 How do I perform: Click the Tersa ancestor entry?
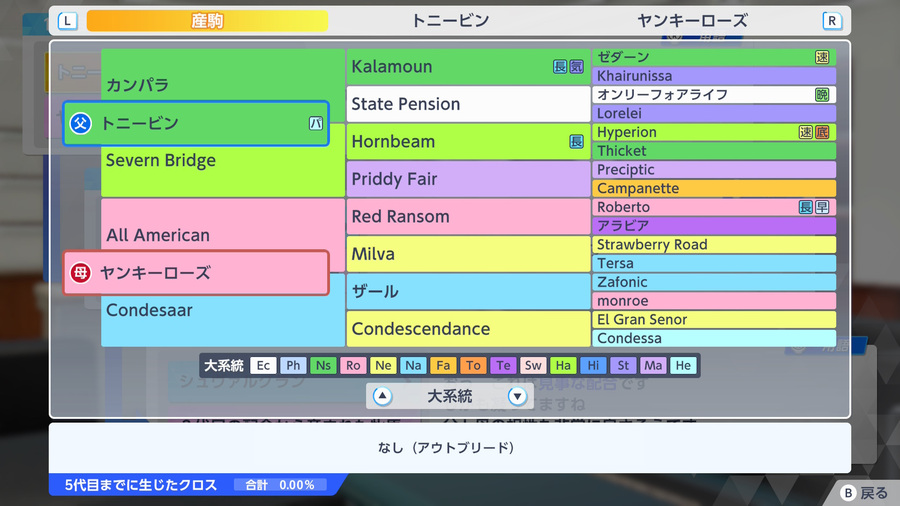tap(714, 263)
